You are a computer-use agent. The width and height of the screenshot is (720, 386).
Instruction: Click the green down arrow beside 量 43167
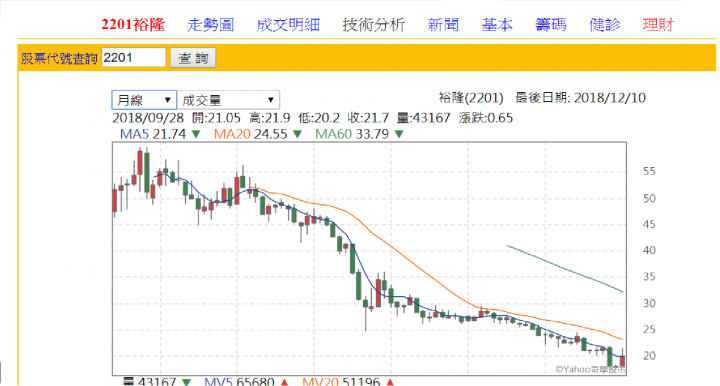point(186,382)
